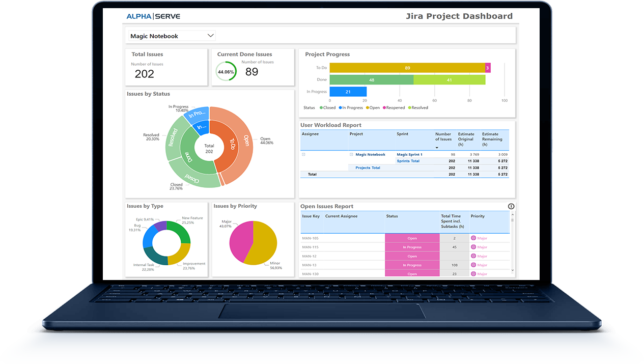Select the purple Epic slice in type chart
The image size is (644, 364).
pos(160,226)
